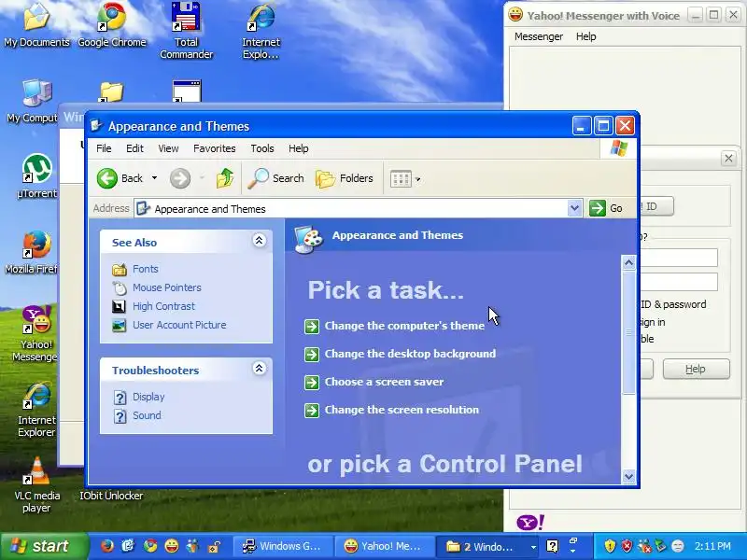Click the Fonts folder icon

coord(120,270)
